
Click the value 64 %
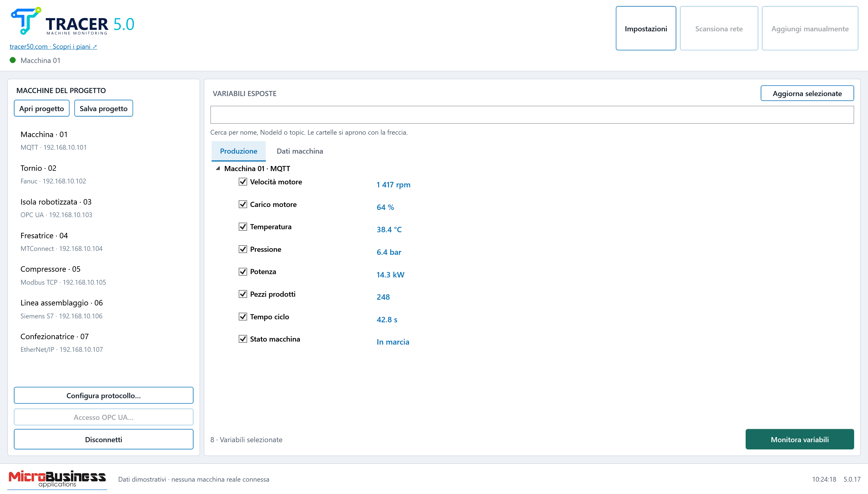(x=385, y=207)
